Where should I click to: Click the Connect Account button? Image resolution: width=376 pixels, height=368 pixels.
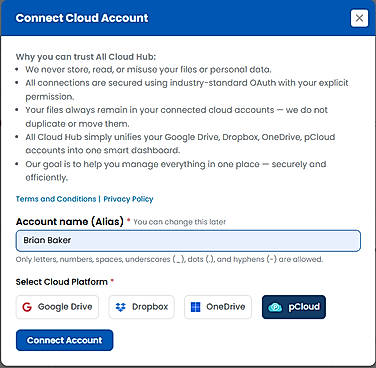pyautogui.click(x=64, y=340)
